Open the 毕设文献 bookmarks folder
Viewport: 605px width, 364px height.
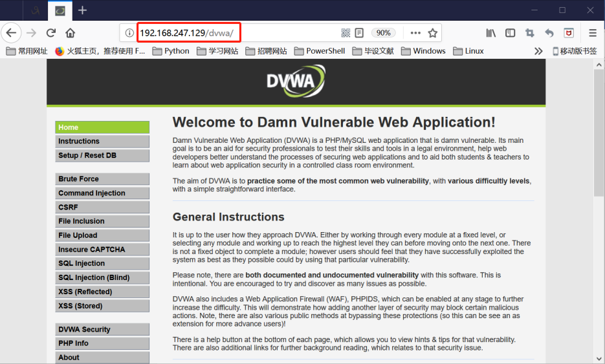pos(373,51)
